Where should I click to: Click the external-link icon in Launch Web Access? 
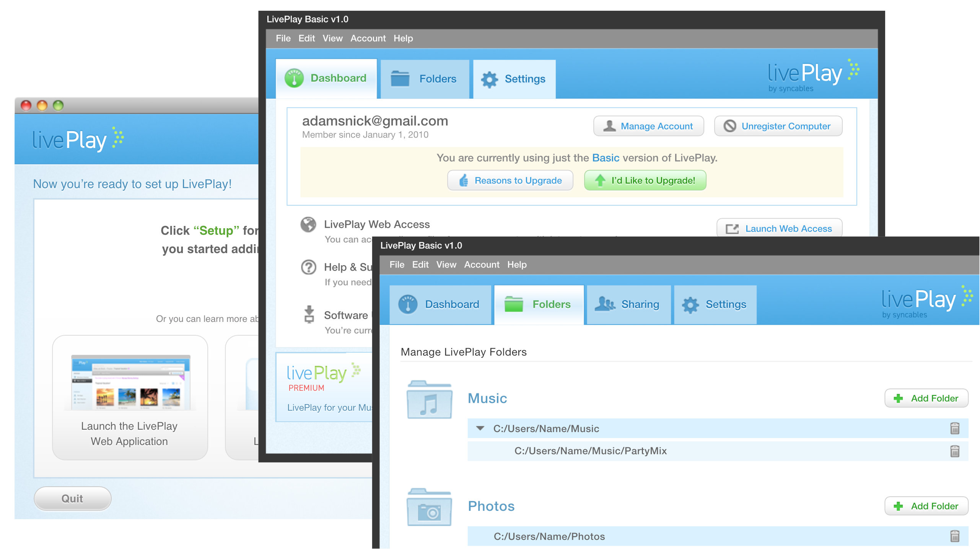(732, 229)
